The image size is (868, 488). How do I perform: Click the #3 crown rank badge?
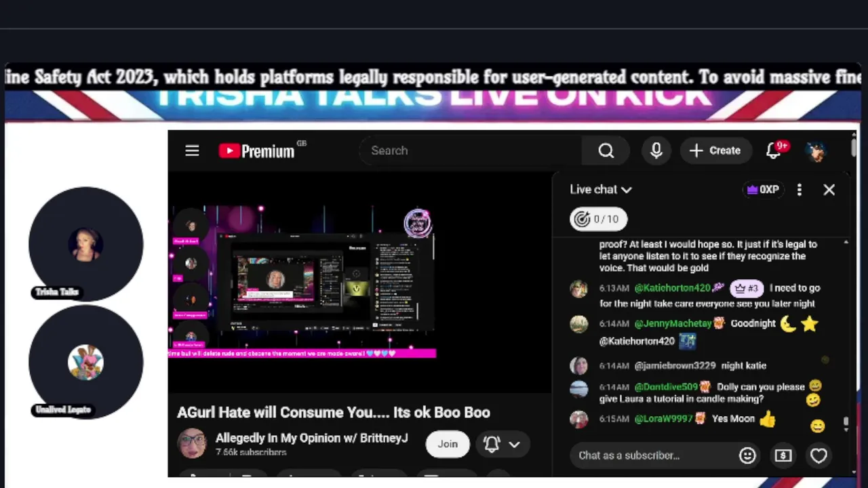tap(747, 288)
